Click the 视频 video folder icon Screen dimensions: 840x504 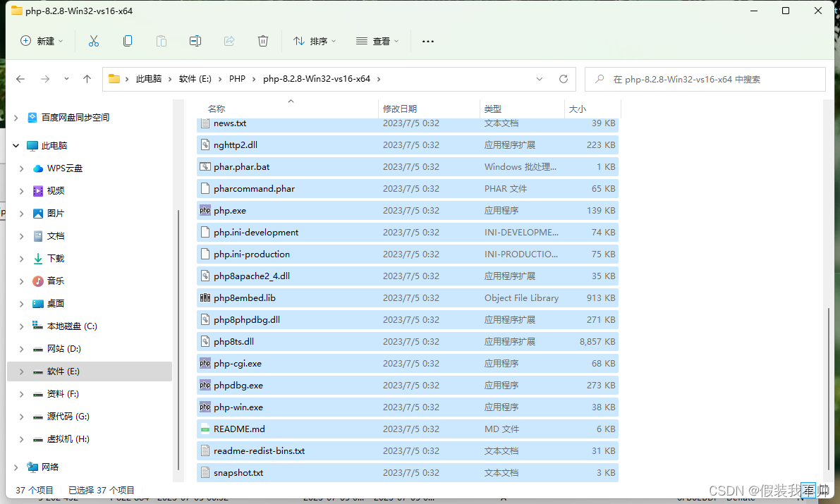coord(38,191)
